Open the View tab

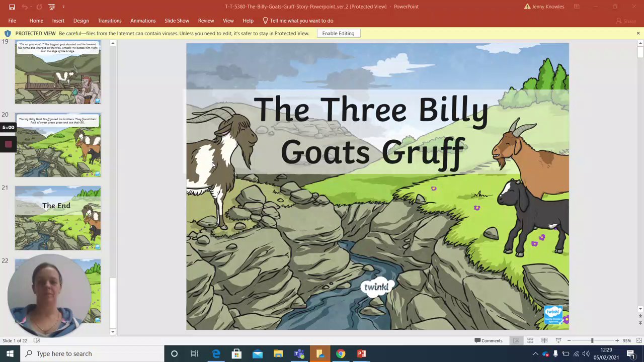click(x=228, y=21)
